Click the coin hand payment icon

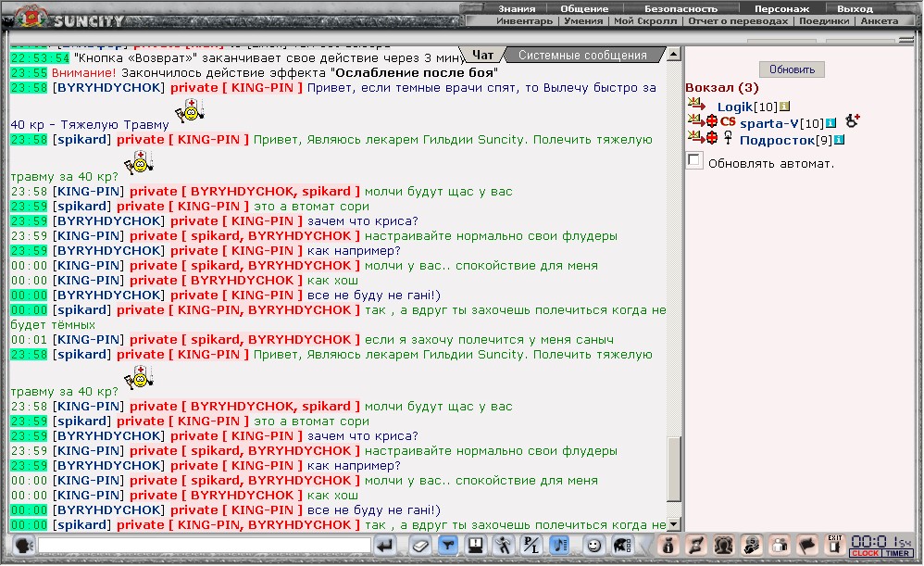[x=752, y=546]
